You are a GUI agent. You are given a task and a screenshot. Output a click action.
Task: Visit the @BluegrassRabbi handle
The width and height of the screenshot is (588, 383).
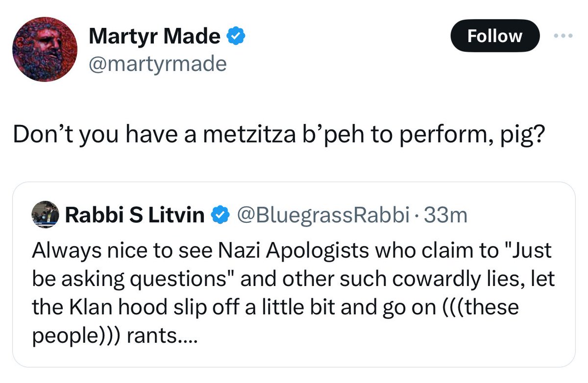point(322,215)
